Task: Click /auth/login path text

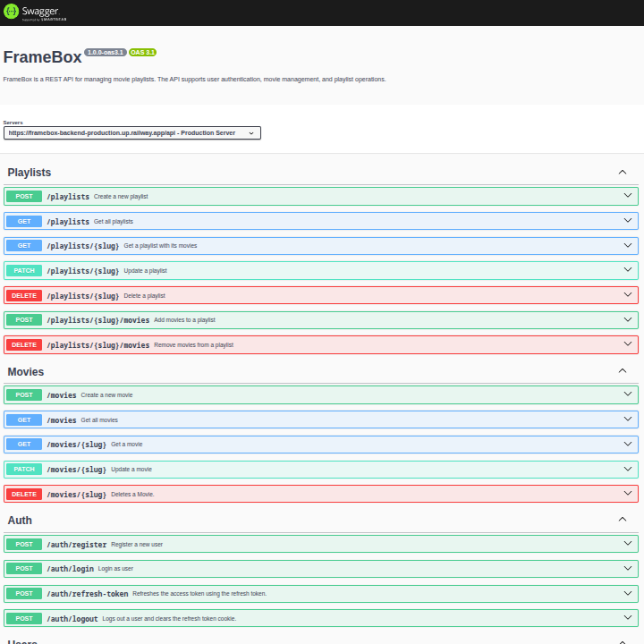Action: [x=71, y=569]
